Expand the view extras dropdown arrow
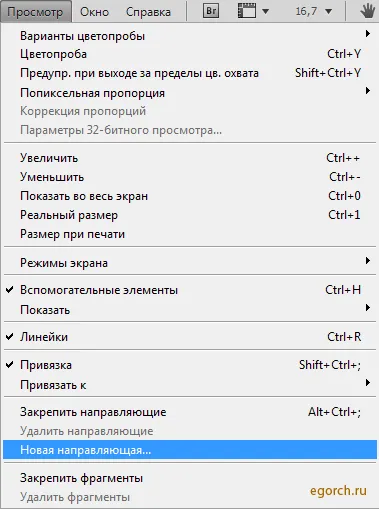The width and height of the screenshot is (379, 509). click(x=265, y=12)
